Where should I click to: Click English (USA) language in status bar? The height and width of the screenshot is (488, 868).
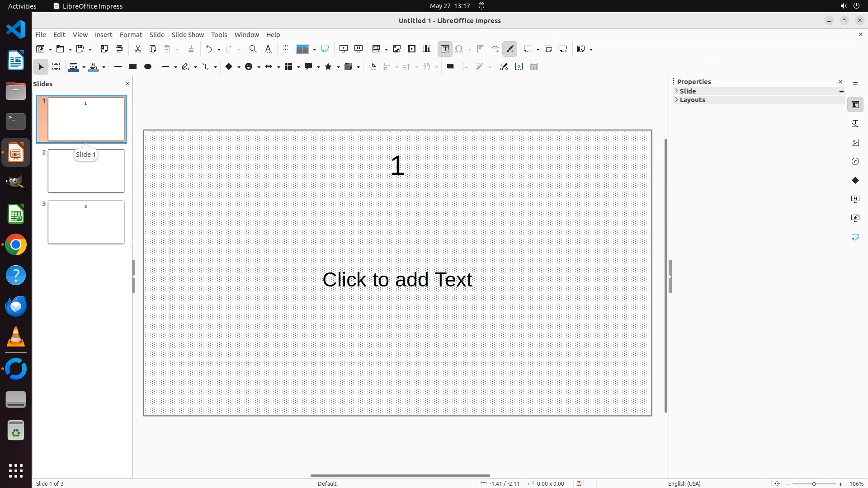click(684, 483)
